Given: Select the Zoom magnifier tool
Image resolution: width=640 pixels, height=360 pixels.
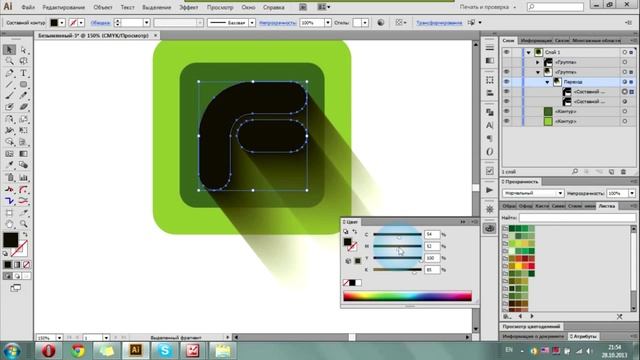Looking at the screenshot, I should pyautogui.click(x=23, y=224).
